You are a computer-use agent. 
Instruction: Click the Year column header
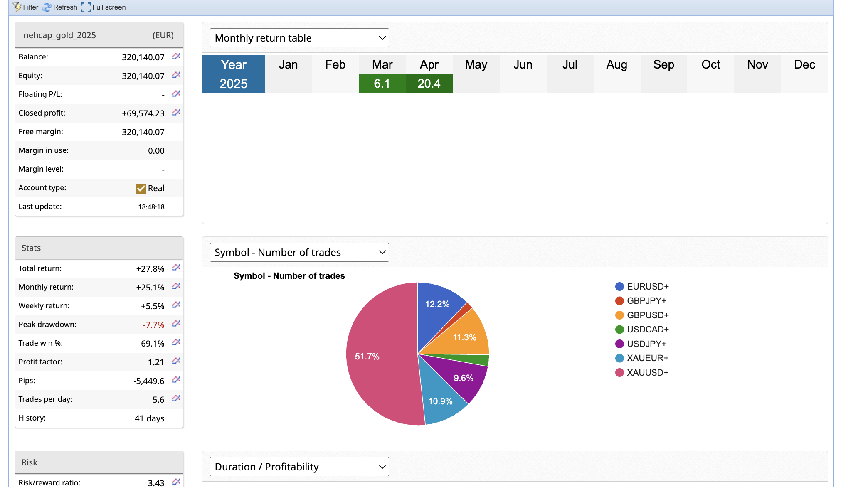click(x=234, y=64)
